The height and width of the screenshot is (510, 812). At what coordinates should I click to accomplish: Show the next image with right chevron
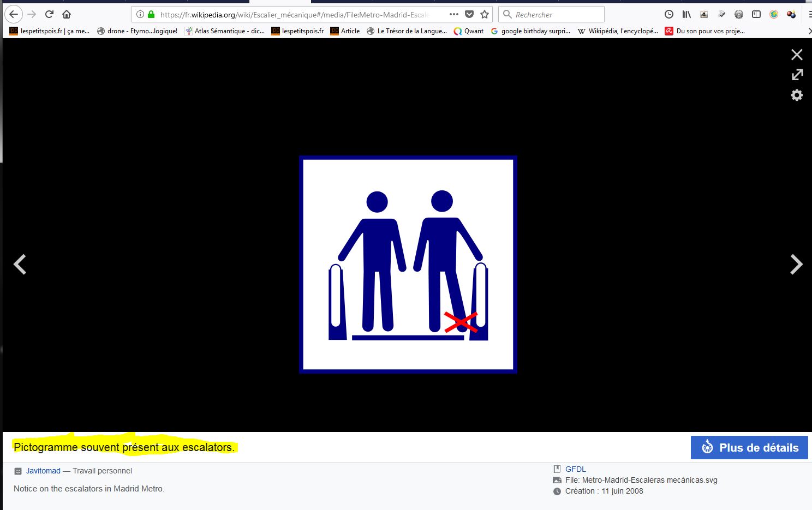(x=796, y=265)
